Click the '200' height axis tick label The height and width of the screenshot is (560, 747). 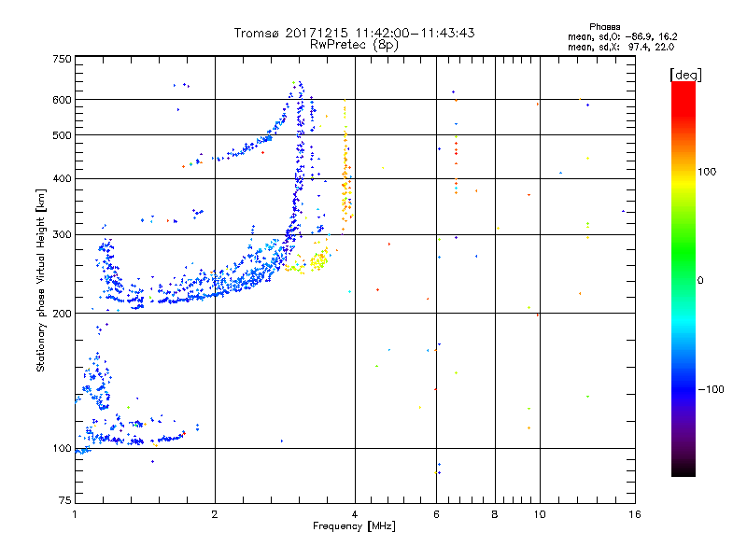click(62, 314)
